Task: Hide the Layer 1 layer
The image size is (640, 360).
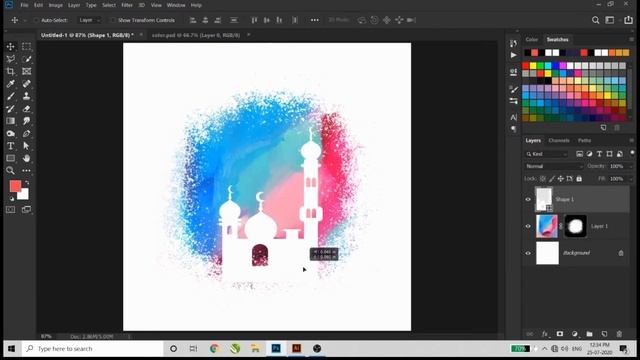Action: point(528,226)
